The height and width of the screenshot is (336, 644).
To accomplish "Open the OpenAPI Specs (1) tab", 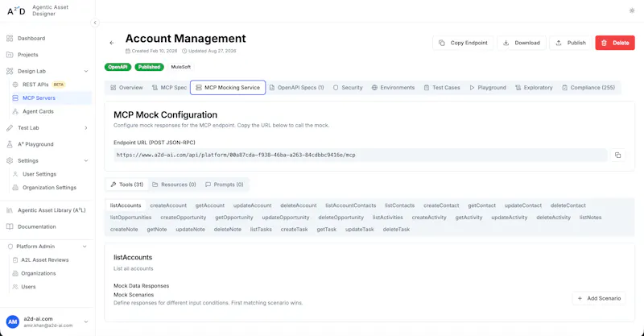I will point(296,88).
